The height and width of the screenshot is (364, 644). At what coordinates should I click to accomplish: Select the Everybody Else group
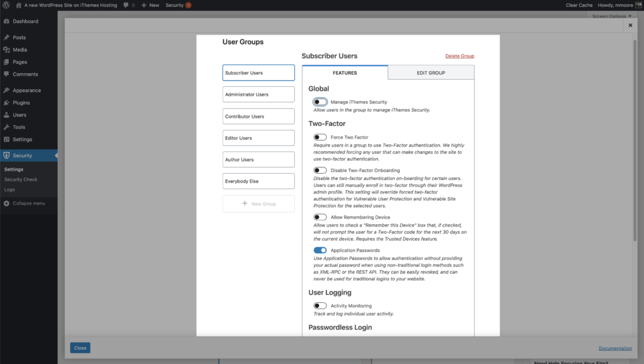pyautogui.click(x=258, y=181)
